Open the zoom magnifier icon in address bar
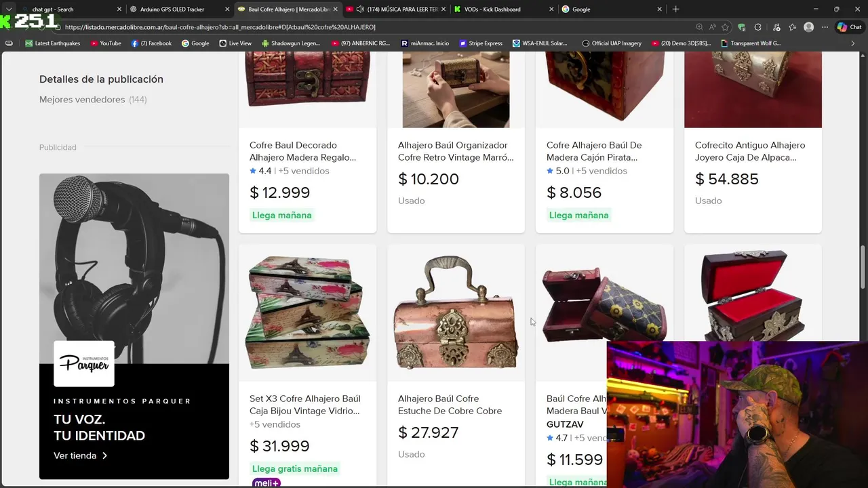Image resolution: width=868 pixels, height=488 pixels. [699, 27]
